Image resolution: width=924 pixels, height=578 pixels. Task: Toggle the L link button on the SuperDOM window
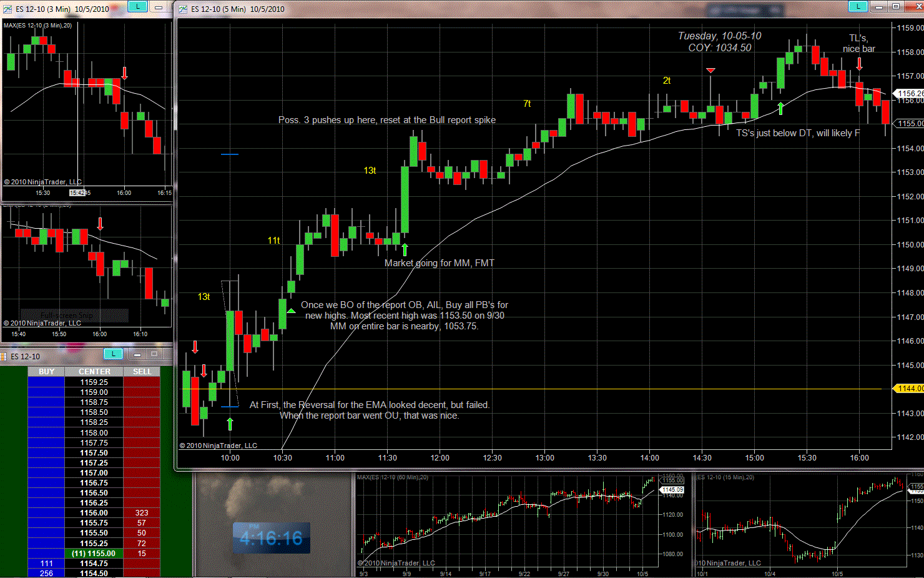[x=113, y=354]
